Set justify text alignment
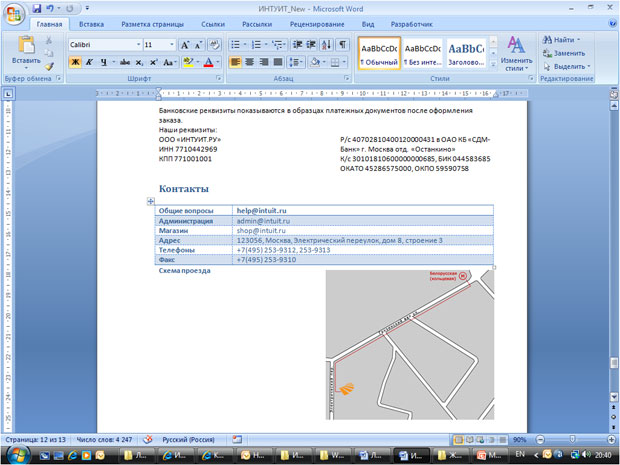Viewport: 620px width, 465px height. [x=278, y=62]
